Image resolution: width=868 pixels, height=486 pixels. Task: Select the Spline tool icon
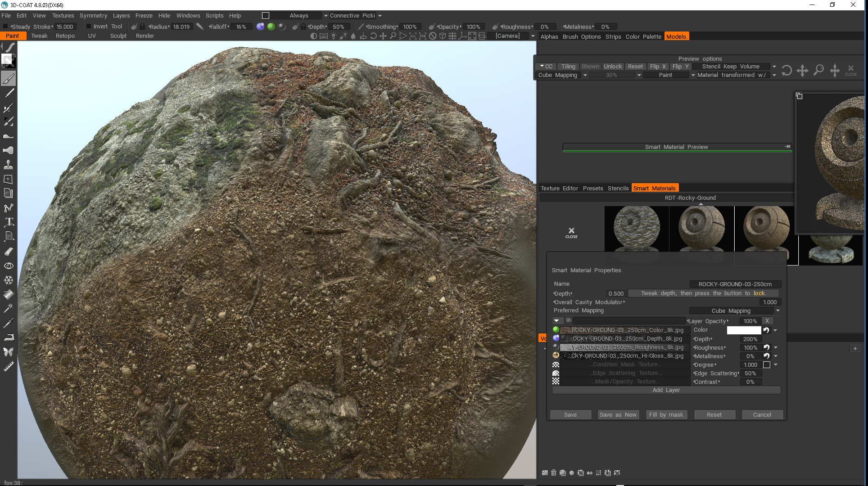(8, 207)
